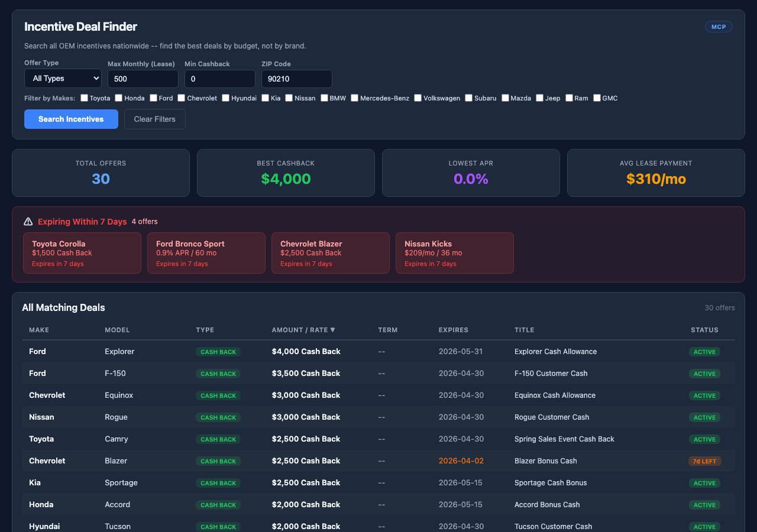Image resolution: width=757 pixels, height=532 pixels.
Task: Click the CASH BACK tag on the Nissan Rogue row
Action: tap(218, 417)
